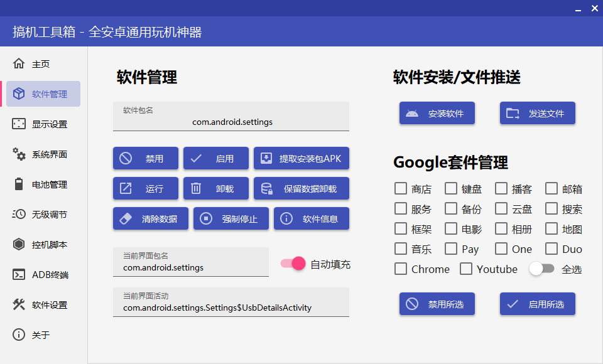The height and width of the screenshot is (364, 603).
Task: Open 系统界面 from the sidebar
Action: 19,154
